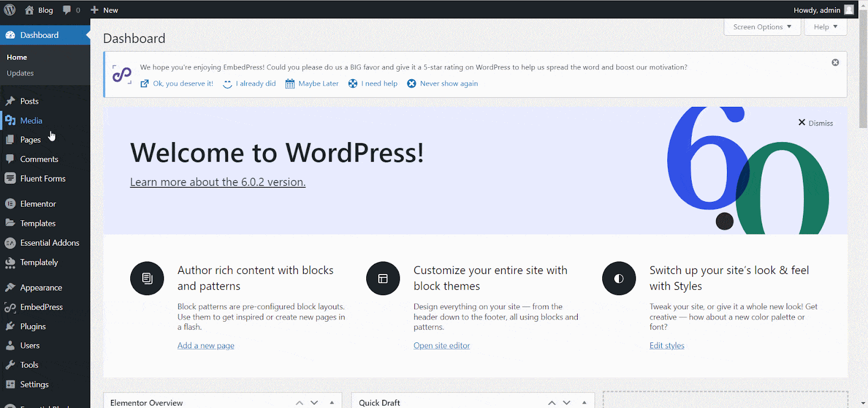Click the admin avatar in top bar
This screenshot has height=408, width=868.
pyautogui.click(x=849, y=10)
